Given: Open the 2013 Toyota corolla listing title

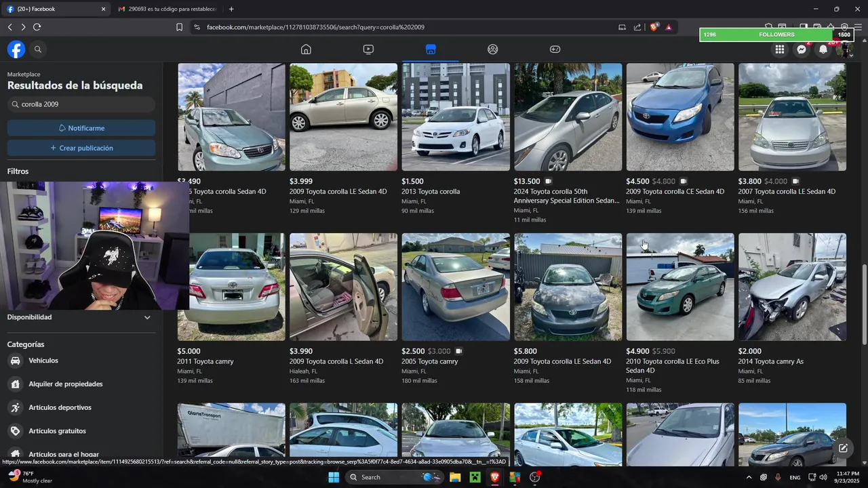Looking at the screenshot, I should coord(431,192).
